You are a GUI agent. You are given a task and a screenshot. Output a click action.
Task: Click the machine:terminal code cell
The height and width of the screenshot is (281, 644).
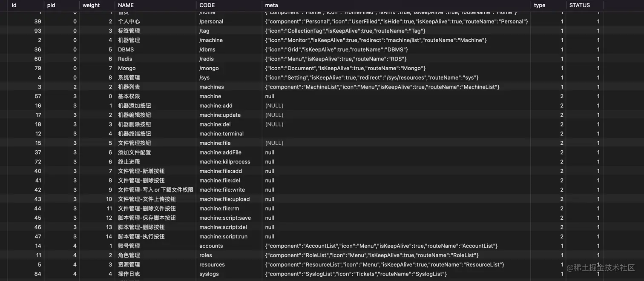pyautogui.click(x=221, y=134)
